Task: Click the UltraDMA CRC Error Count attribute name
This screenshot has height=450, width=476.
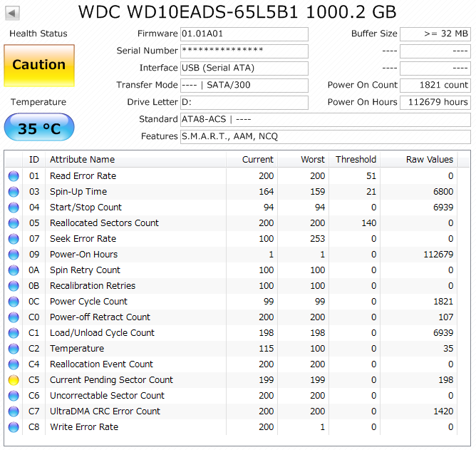Action: point(105,411)
